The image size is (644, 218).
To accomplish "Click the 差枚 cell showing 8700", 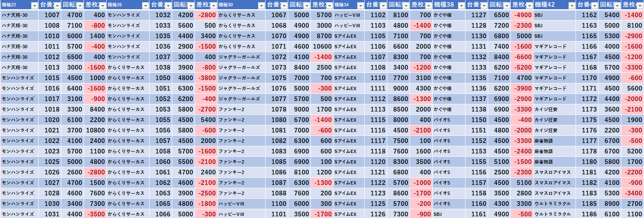I will tap(322, 36).
